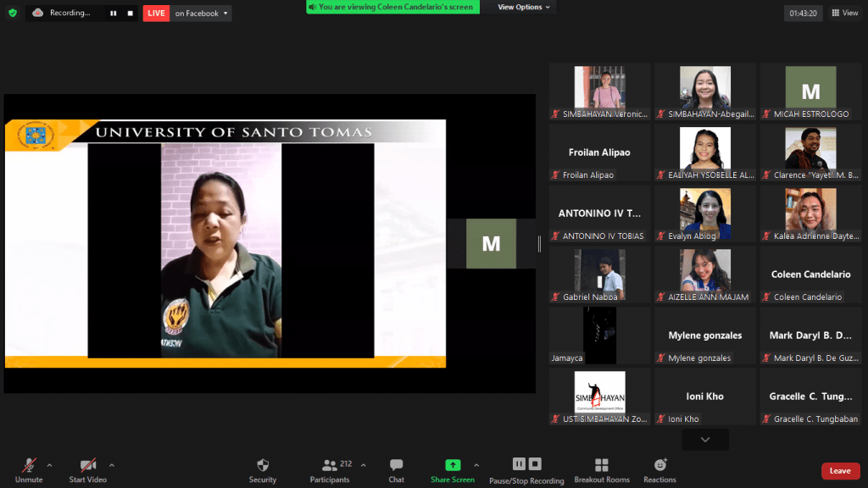Expand the Participants options arrow
Image resolution: width=868 pixels, height=488 pixels.
pyautogui.click(x=363, y=465)
